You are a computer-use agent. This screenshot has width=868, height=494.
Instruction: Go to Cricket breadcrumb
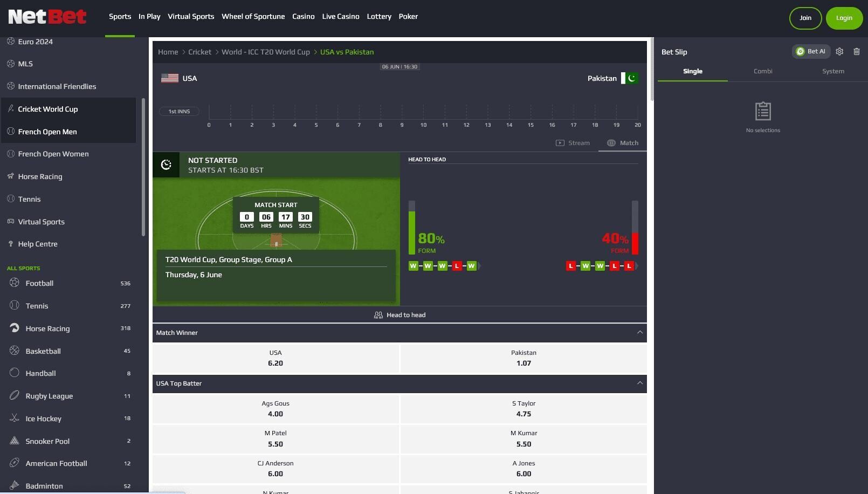point(199,52)
